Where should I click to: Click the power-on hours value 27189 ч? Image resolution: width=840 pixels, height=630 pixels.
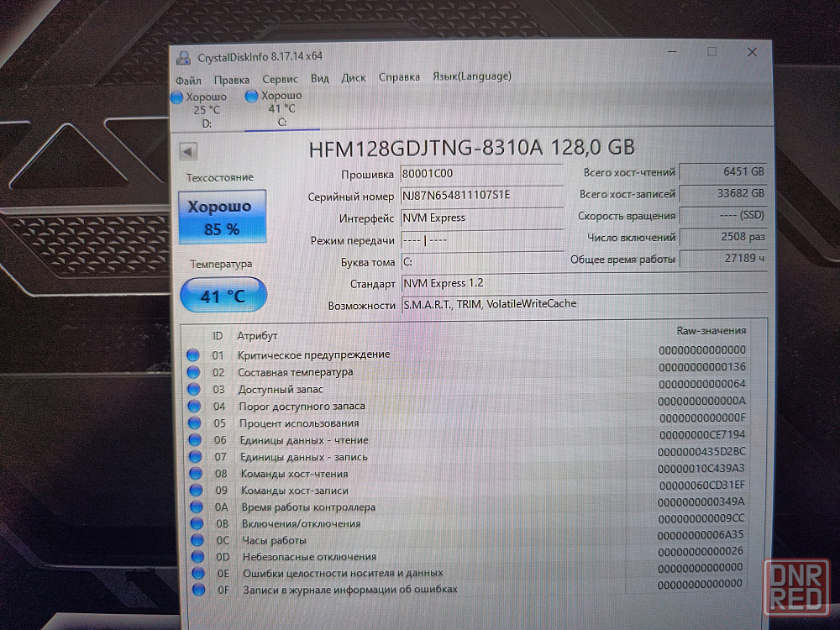(722, 259)
